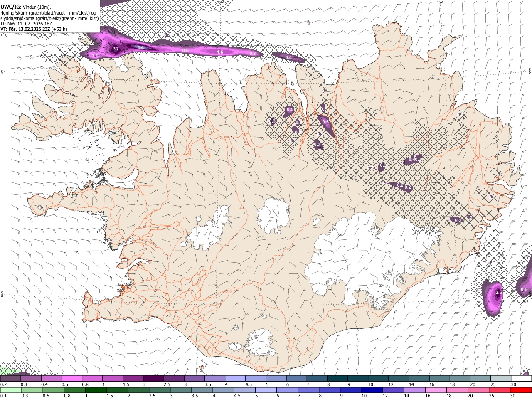Screen dimensions: 532x399
Task: Click the '1.1' value at the northwest coast
Action: (95, 55)
